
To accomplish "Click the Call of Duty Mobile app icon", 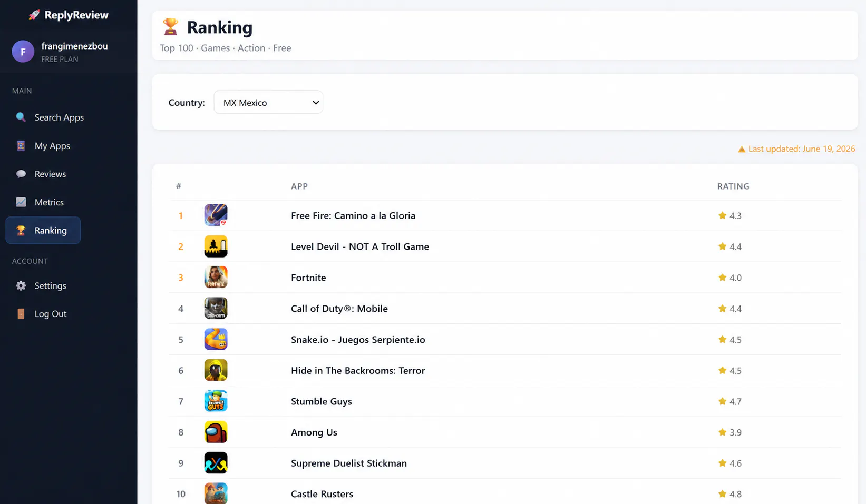I will (x=216, y=308).
